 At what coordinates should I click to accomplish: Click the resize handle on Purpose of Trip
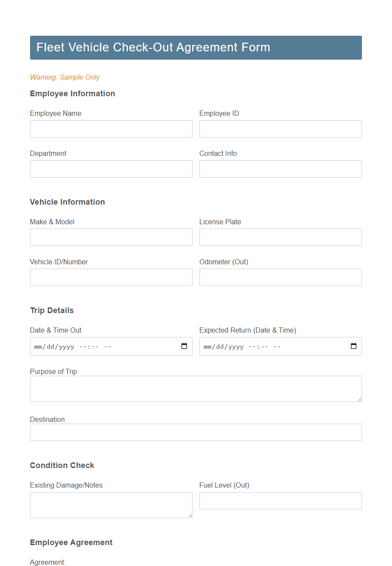[360, 399]
